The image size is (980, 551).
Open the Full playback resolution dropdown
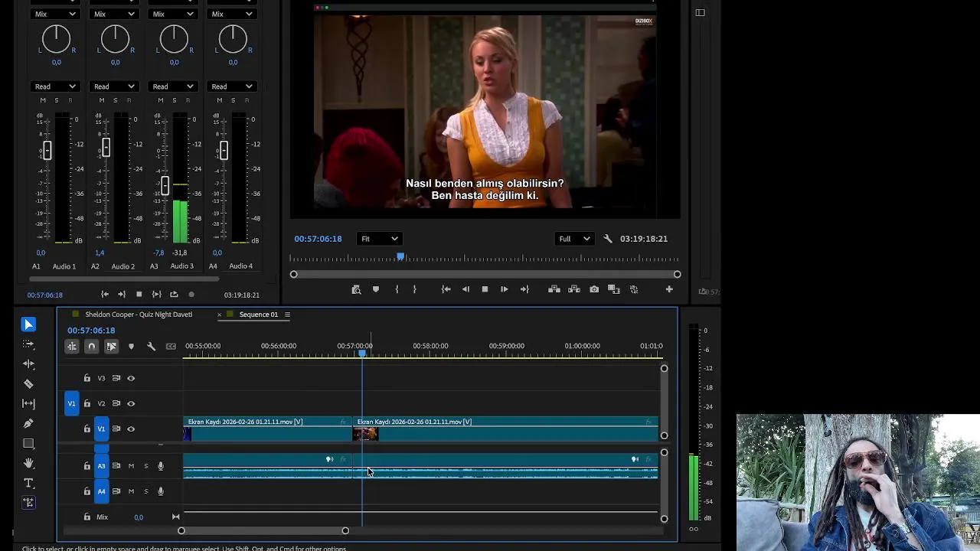pos(574,239)
